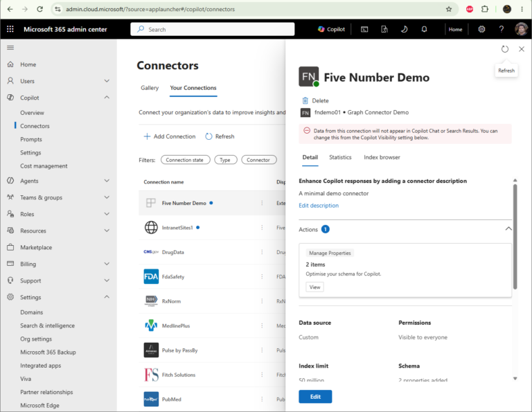Refresh the Five Number Demo panel
Viewport: 532px width, 412px height.
505,49
